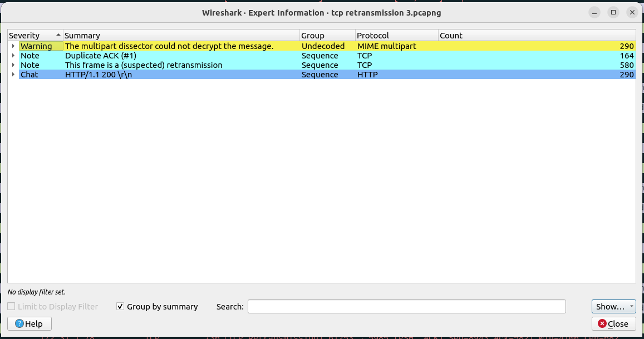Toggle Group by summary checkbox

coord(120,307)
